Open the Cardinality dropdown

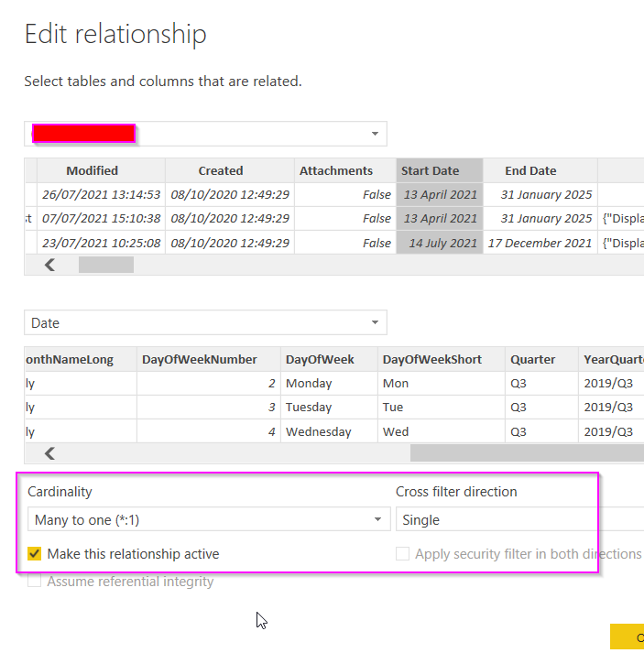(x=209, y=519)
